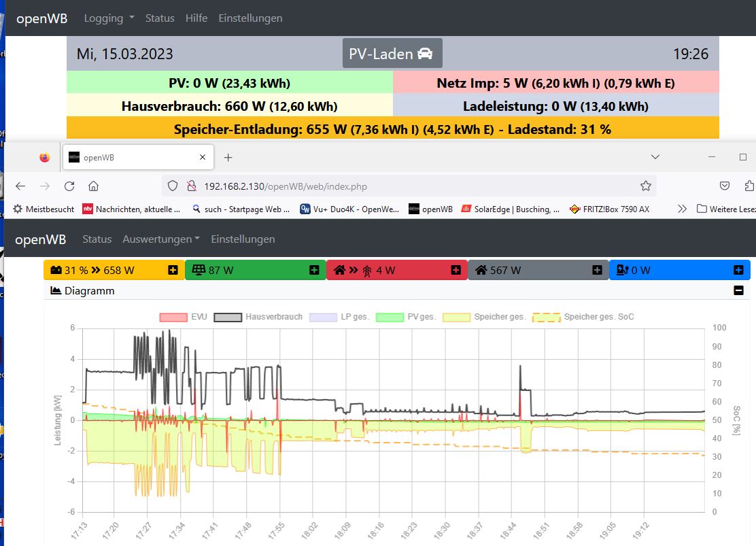Expand the battery 31 % storage panel
756x546 pixels.
(x=173, y=270)
